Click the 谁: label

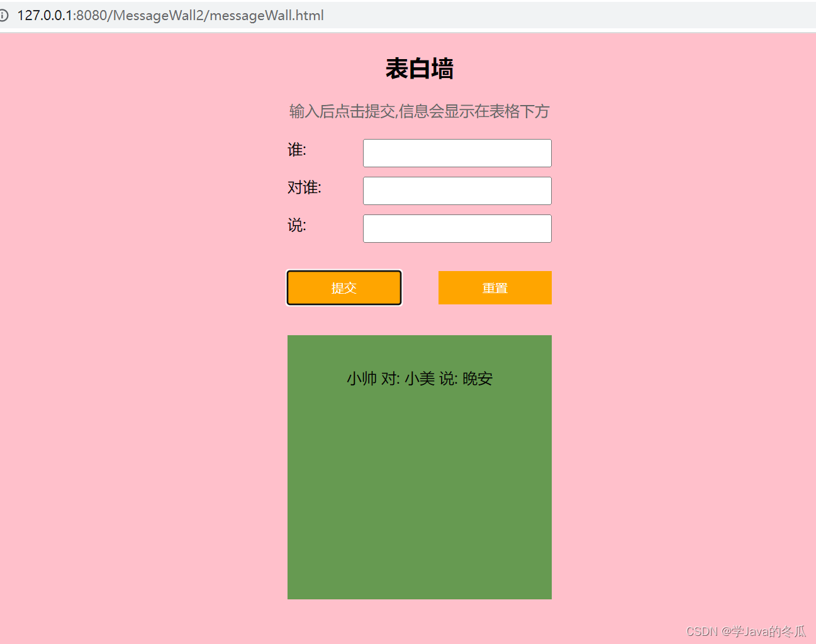(297, 150)
